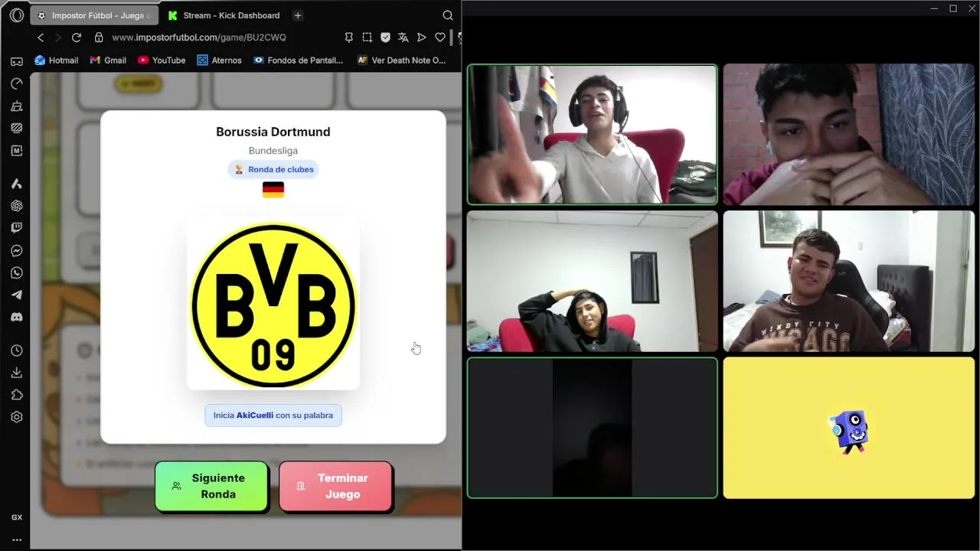Click the German flag icon
The width and height of the screenshot is (980, 551).
point(273,190)
